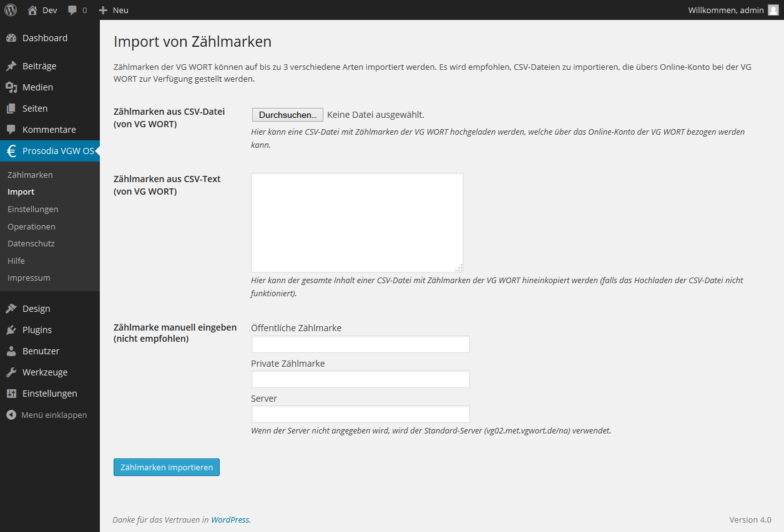Click the 'Import von Zählmarken' heading

tap(192, 42)
